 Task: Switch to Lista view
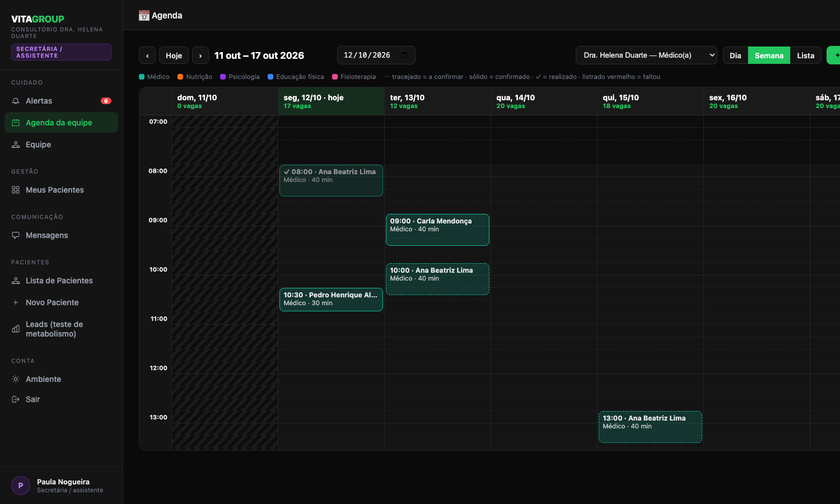click(805, 55)
